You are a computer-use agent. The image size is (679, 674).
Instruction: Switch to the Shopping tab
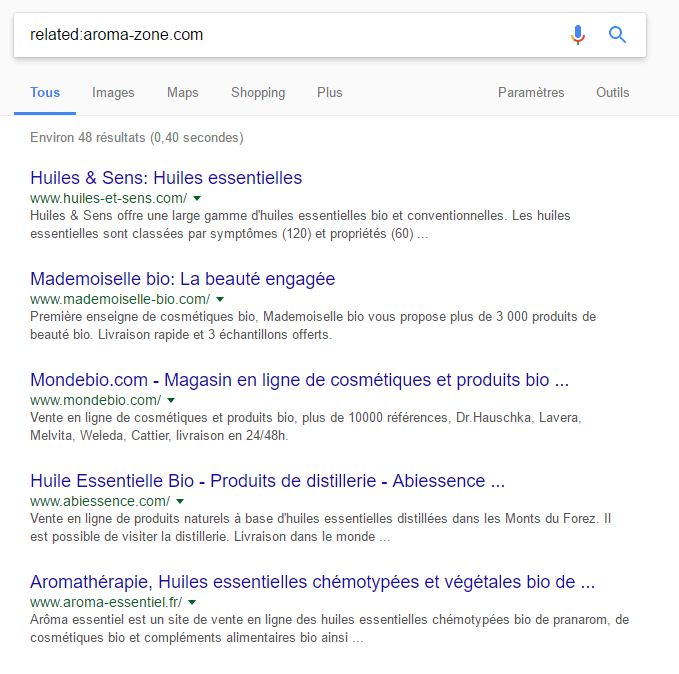pyautogui.click(x=258, y=93)
